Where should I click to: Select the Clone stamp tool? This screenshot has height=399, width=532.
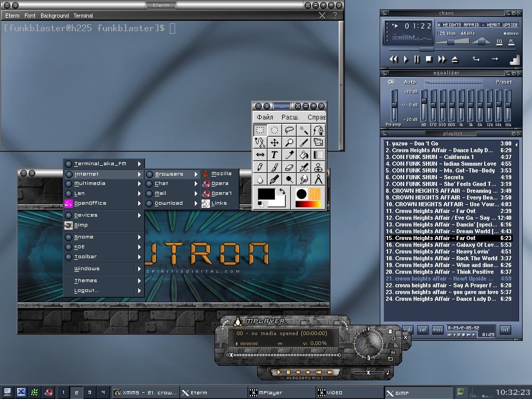tap(318, 167)
